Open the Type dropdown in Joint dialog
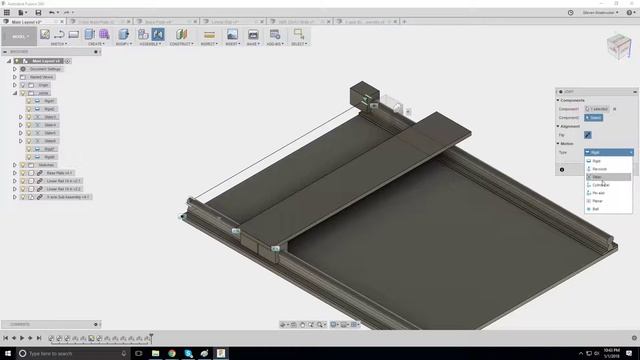The width and height of the screenshot is (640, 360). (x=609, y=152)
